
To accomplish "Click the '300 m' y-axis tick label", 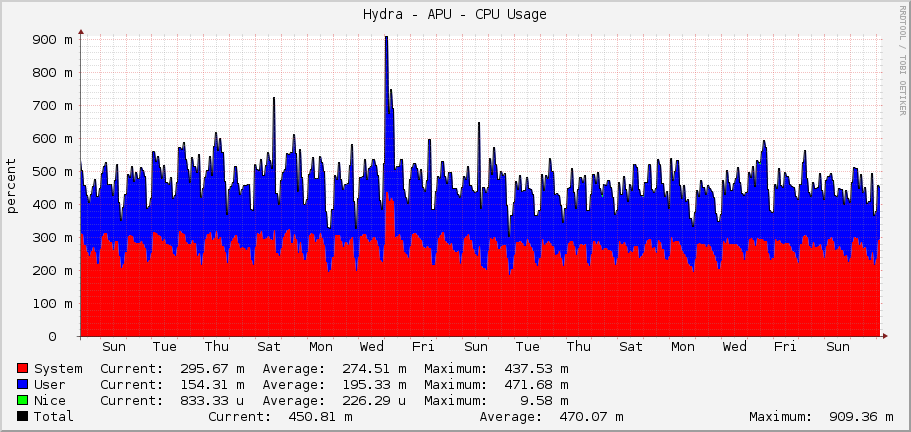I will click(52, 237).
